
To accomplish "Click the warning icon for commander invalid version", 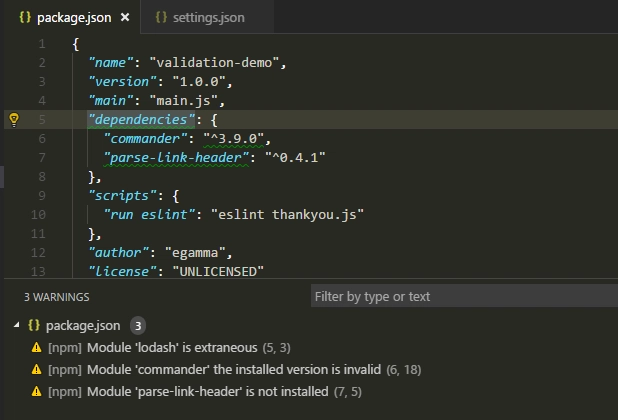I will coord(36,370).
